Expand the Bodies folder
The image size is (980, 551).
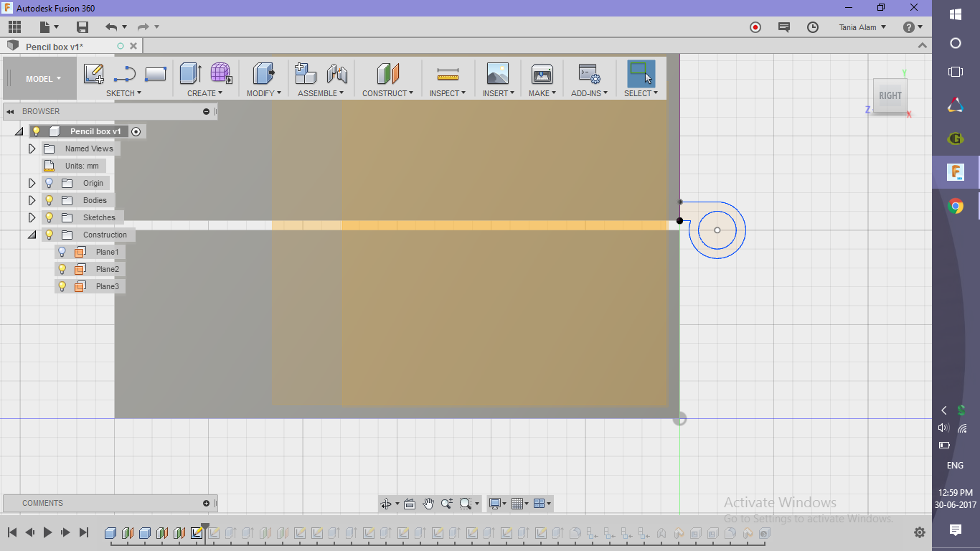[x=32, y=200]
